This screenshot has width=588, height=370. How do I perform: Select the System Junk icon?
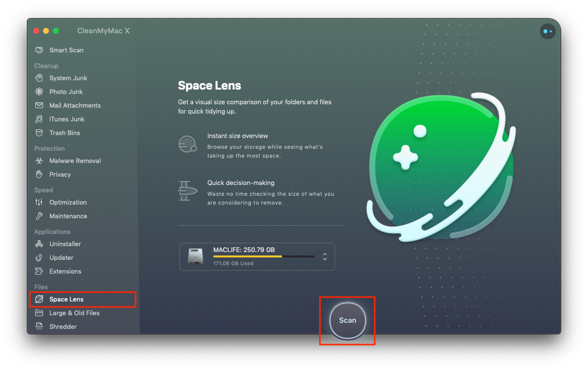tap(39, 78)
